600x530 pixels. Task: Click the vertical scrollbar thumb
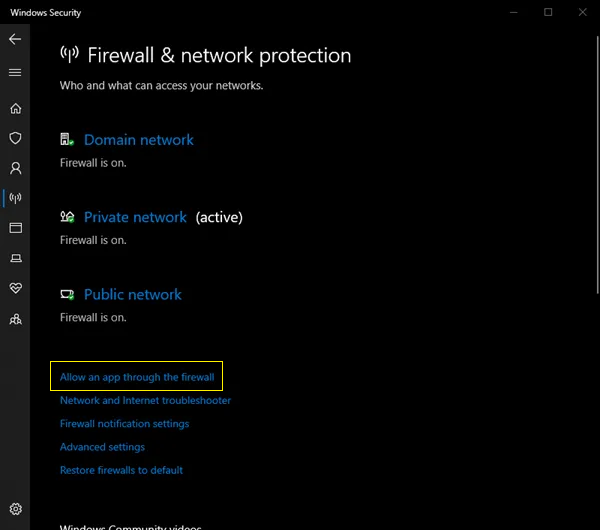click(597, 165)
